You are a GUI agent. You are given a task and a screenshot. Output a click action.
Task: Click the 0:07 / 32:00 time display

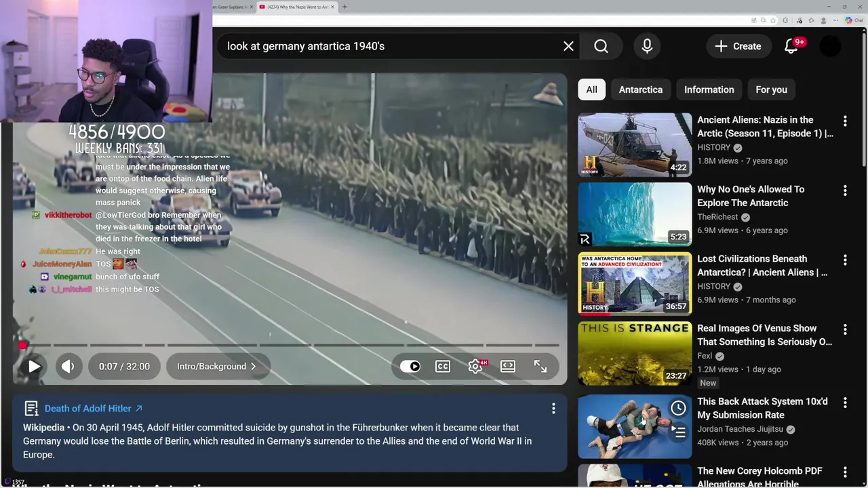124,367
